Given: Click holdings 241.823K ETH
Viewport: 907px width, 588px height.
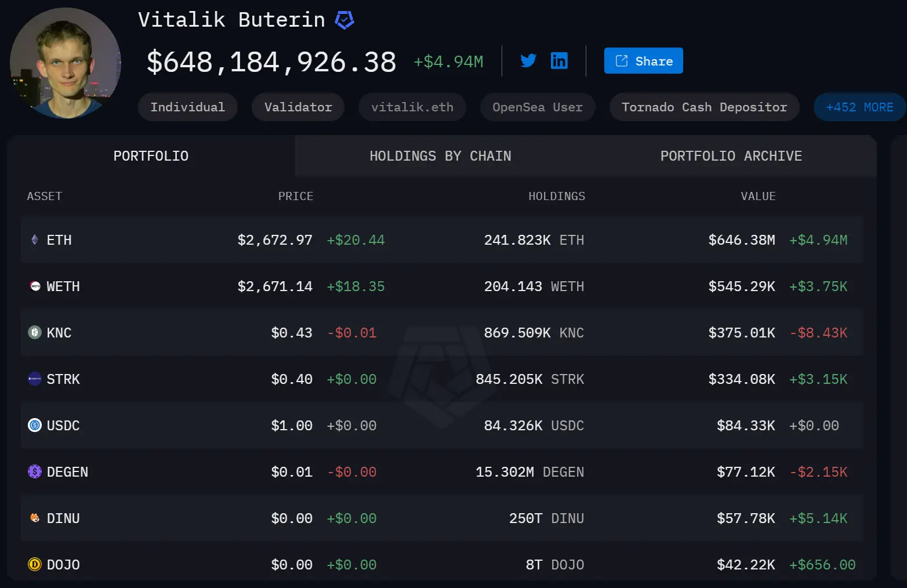Looking at the screenshot, I should click(534, 240).
